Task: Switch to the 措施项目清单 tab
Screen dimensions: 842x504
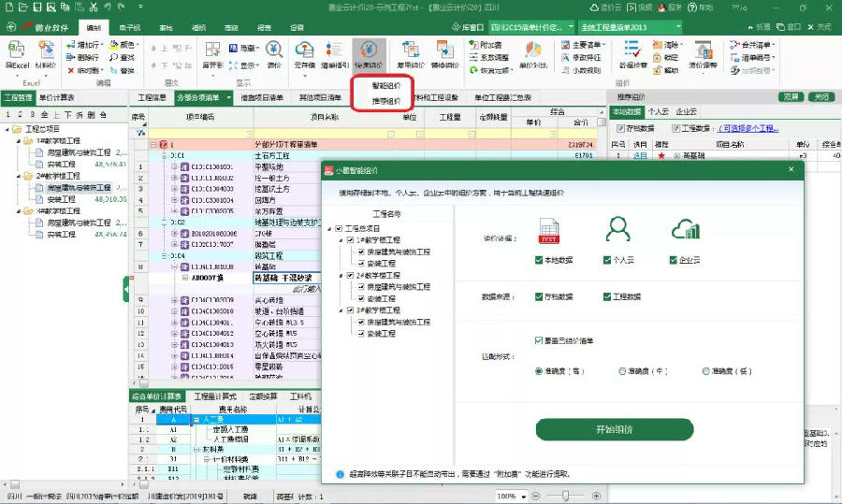Action: [x=262, y=97]
